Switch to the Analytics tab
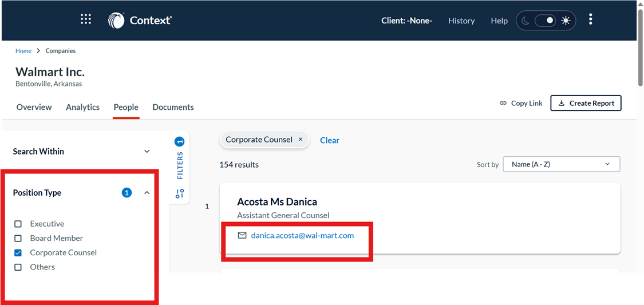The height and width of the screenshot is (305, 644). [x=82, y=107]
